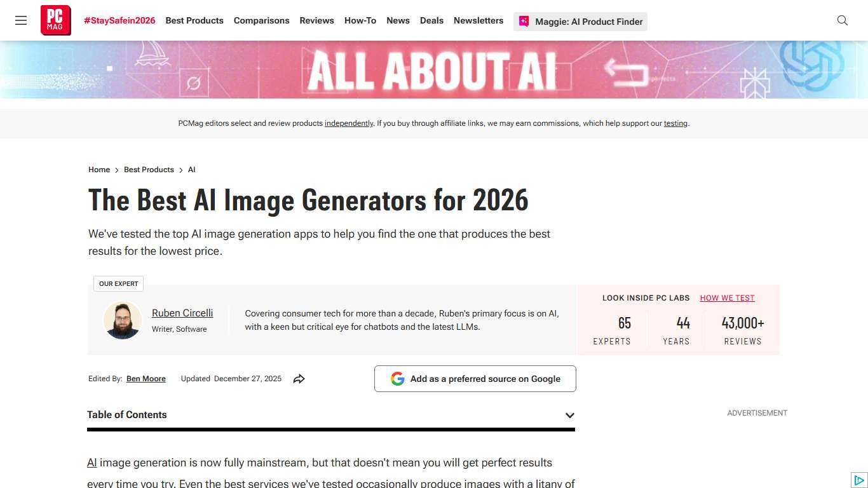Click the search magnifying glass in the header
The height and width of the screenshot is (488, 868).
(x=842, y=20)
